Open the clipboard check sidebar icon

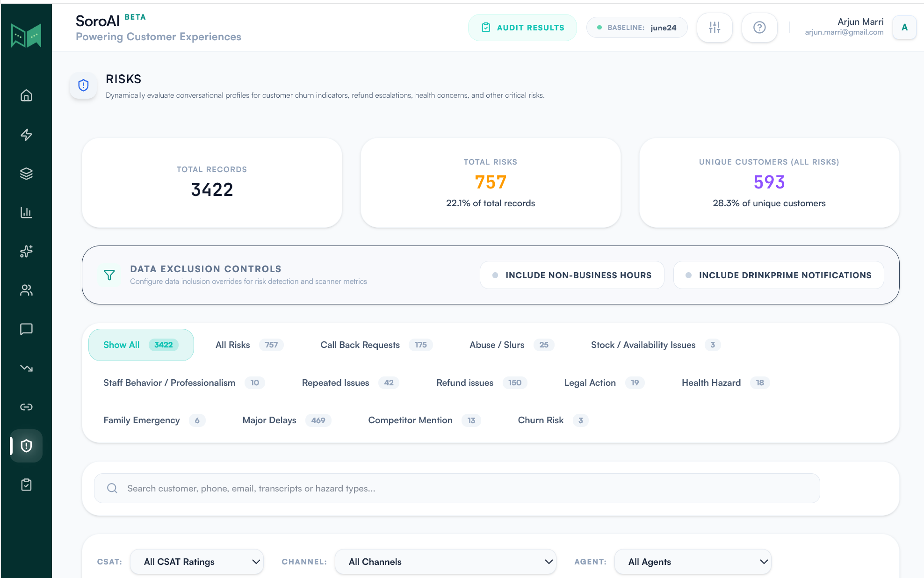click(x=26, y=484)
